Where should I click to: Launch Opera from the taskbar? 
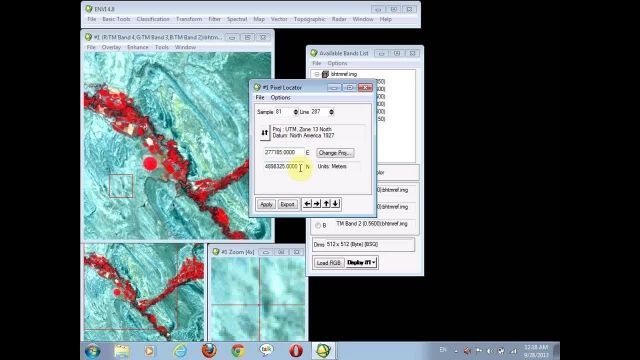click(296, 351)
